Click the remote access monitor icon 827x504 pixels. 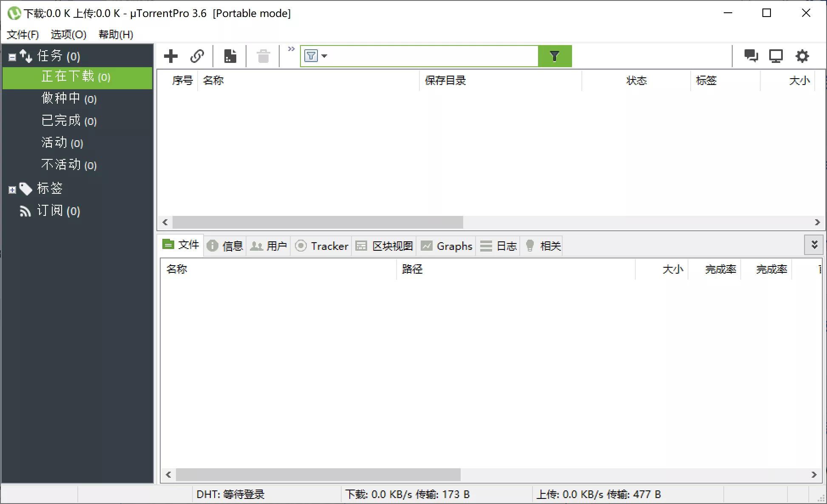click(x=776, y=56)
